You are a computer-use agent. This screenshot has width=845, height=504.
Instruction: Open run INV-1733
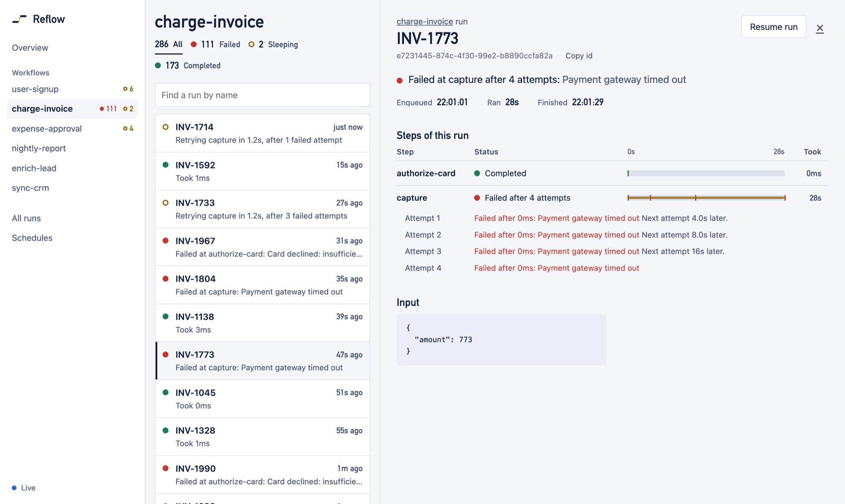point(262,209)
